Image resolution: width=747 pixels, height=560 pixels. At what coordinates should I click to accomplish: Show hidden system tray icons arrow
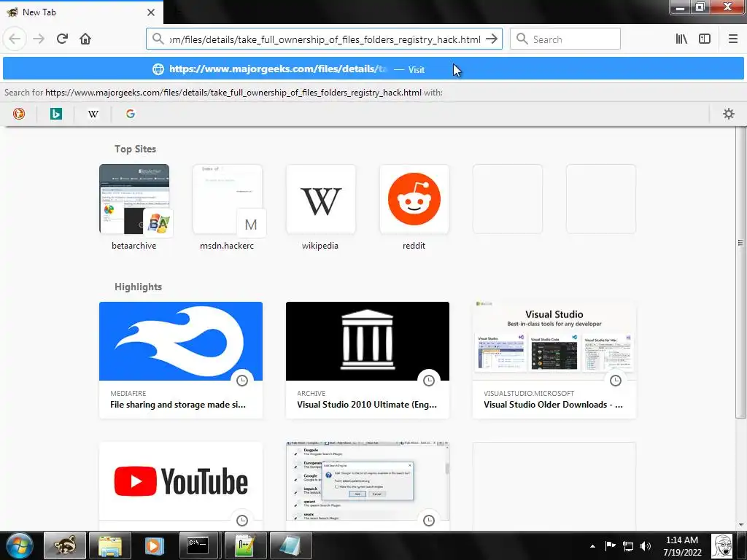click(x=592, y=546)
